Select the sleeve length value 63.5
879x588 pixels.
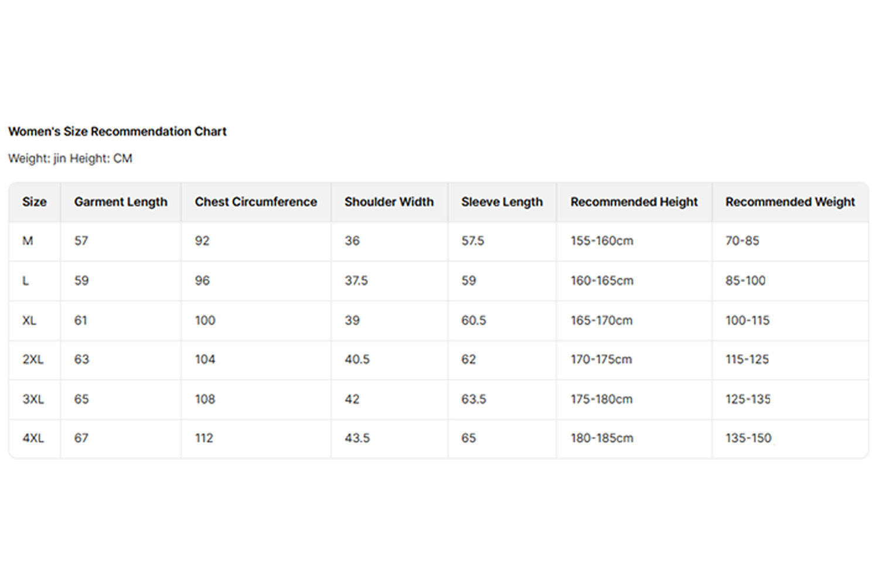pos(473,399)
